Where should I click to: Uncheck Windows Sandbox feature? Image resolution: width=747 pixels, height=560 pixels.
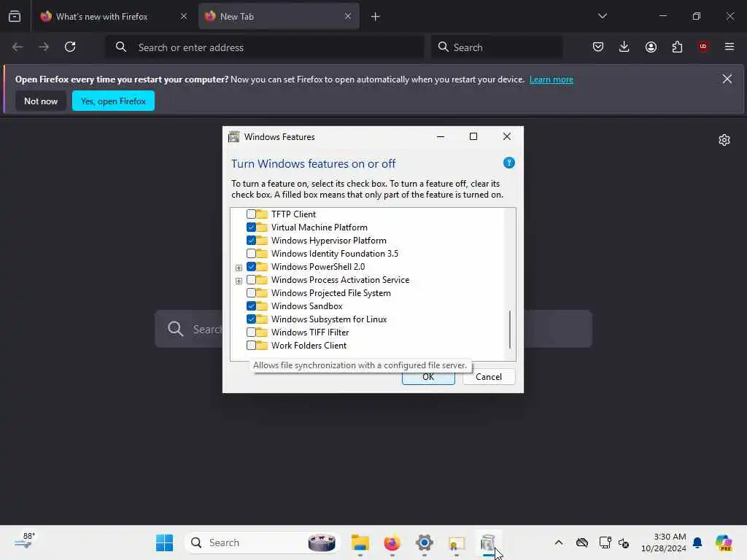click(251, 306)
